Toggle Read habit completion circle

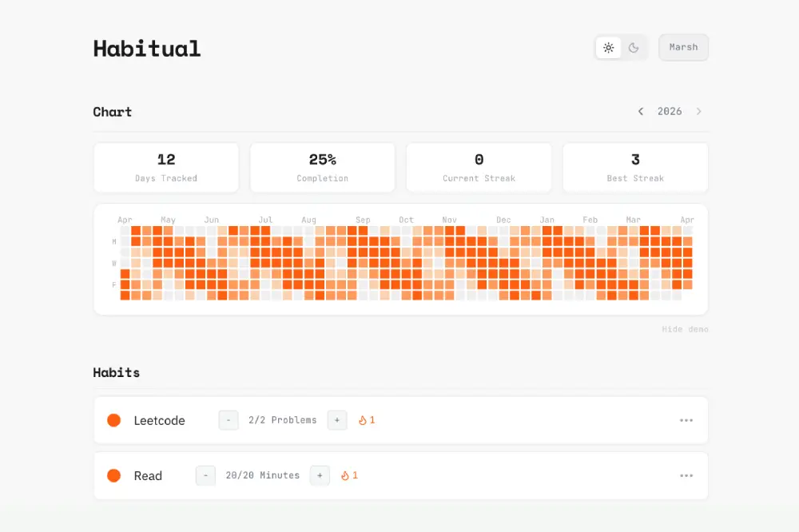[114, 475]
